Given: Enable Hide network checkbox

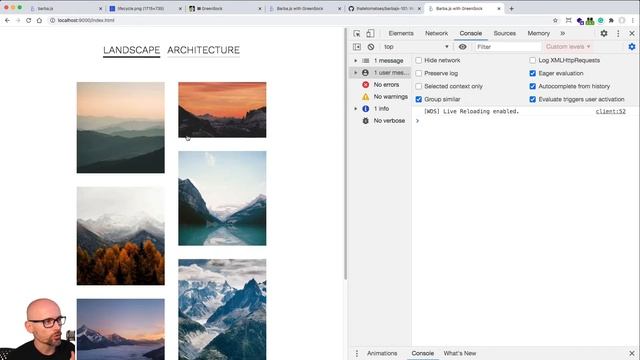Looking at the screenshot, I should [418, 60].
